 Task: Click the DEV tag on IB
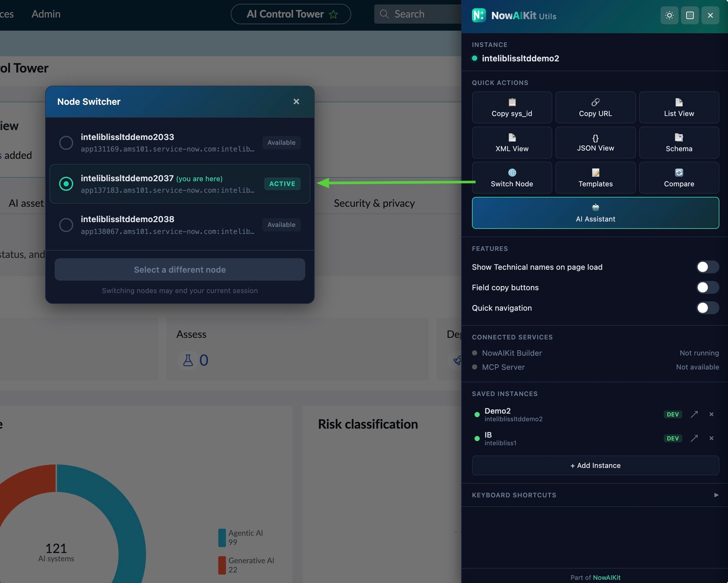click(672, 438)
